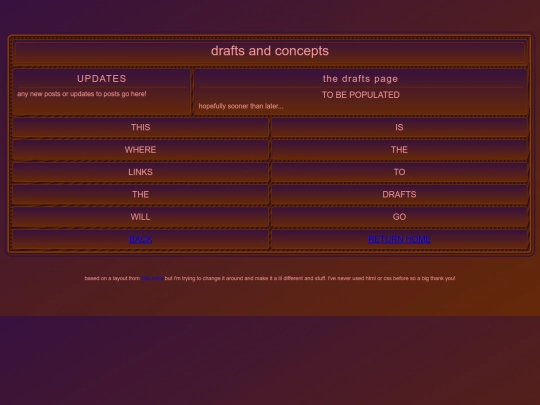Click the TO cell

click(x=399, y=172)
